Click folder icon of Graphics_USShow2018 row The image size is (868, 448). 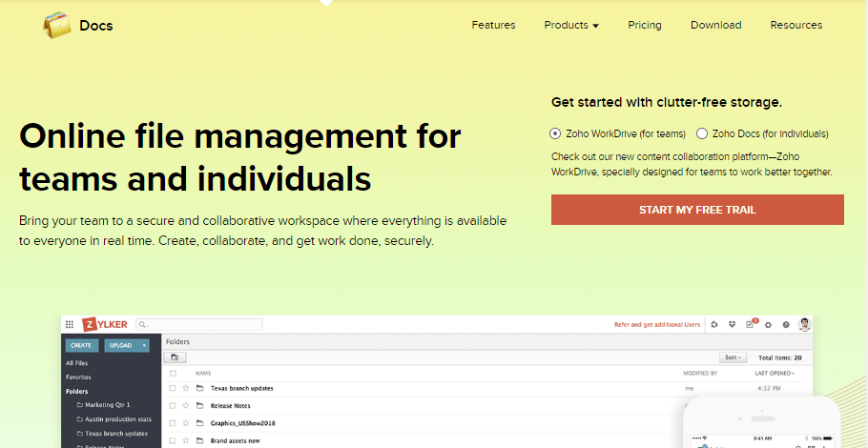pyautogui.click(x=200, y=423)
